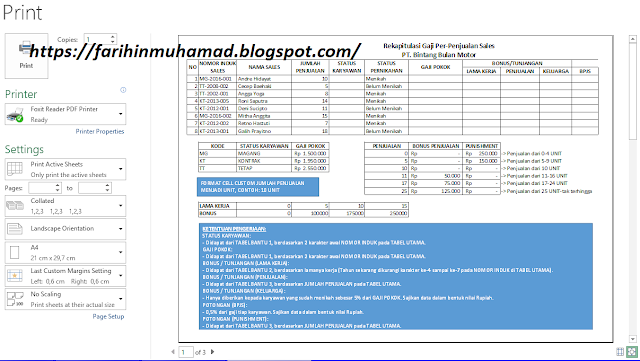Increment Pages to spinner up
The image size is (640, 361).
(107, 185)
